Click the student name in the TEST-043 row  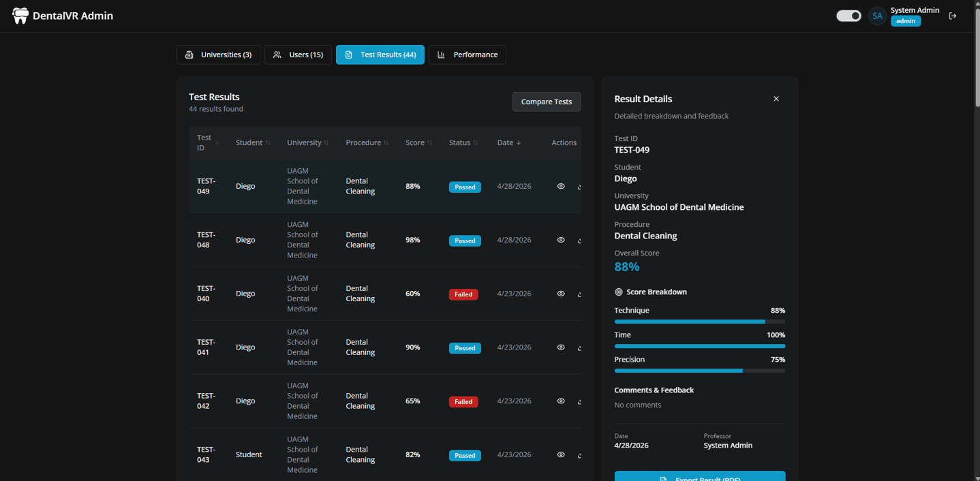(249, 454)
